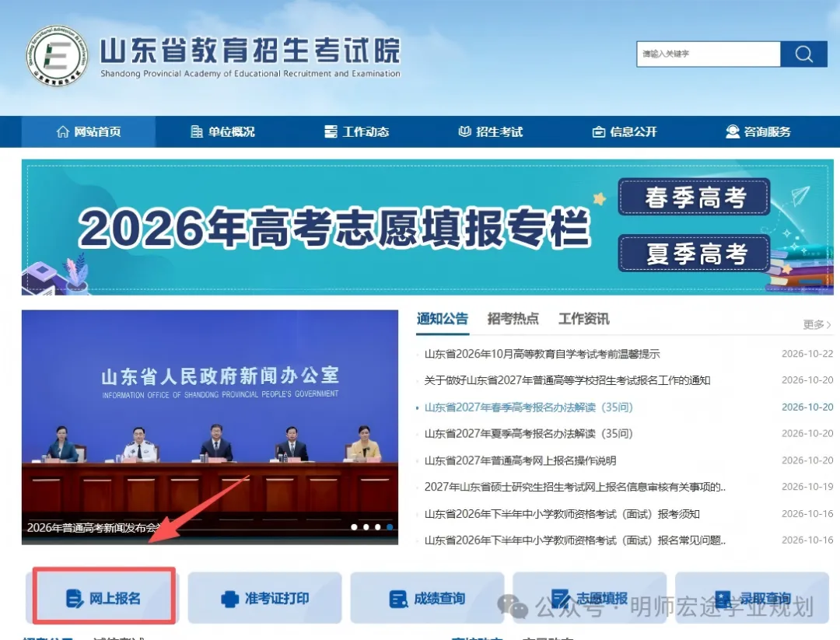Open 招生考试 navigation item

click(x=491, y=131)
